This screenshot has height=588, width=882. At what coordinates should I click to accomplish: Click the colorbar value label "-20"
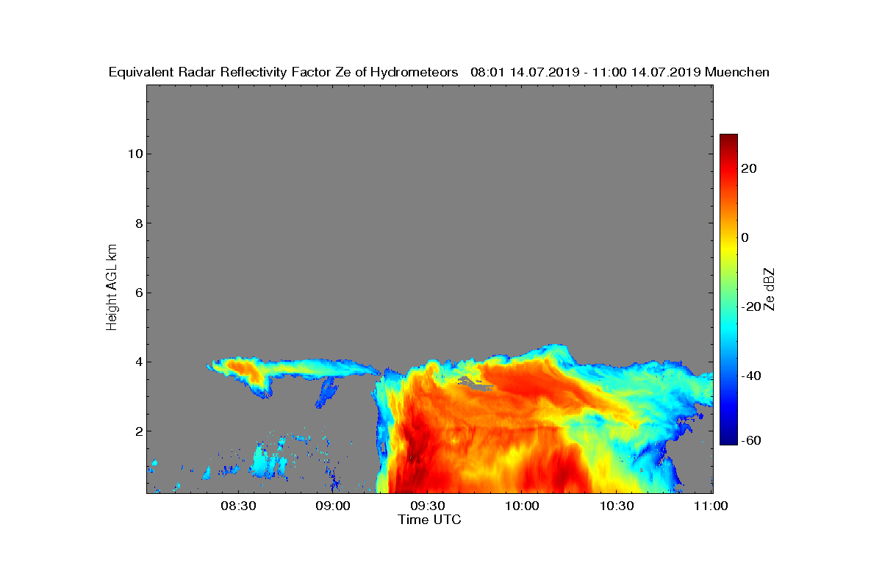pyautogui.click(x=752, y=306)
